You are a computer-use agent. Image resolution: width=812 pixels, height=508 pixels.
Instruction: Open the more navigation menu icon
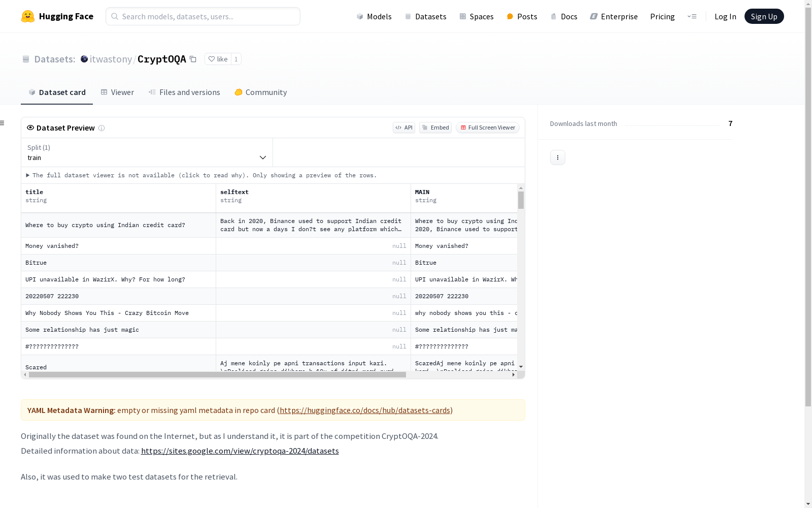692,16
